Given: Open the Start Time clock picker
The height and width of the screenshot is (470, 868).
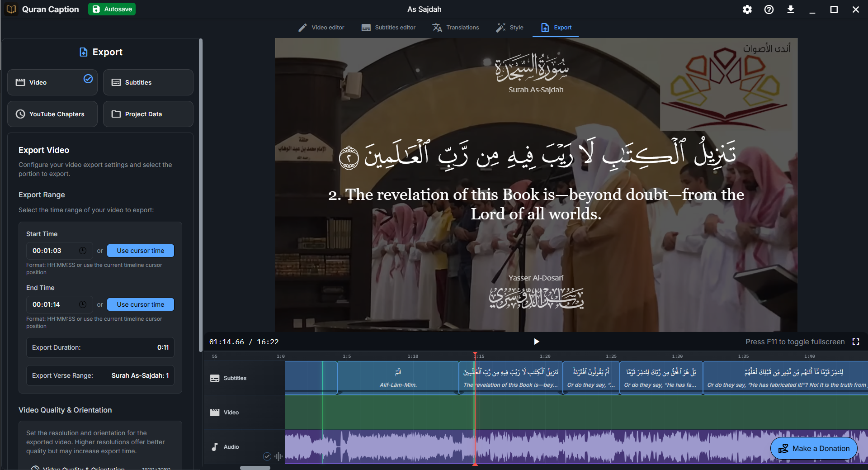Looking at the screenshot, I should tap(83, 251).
